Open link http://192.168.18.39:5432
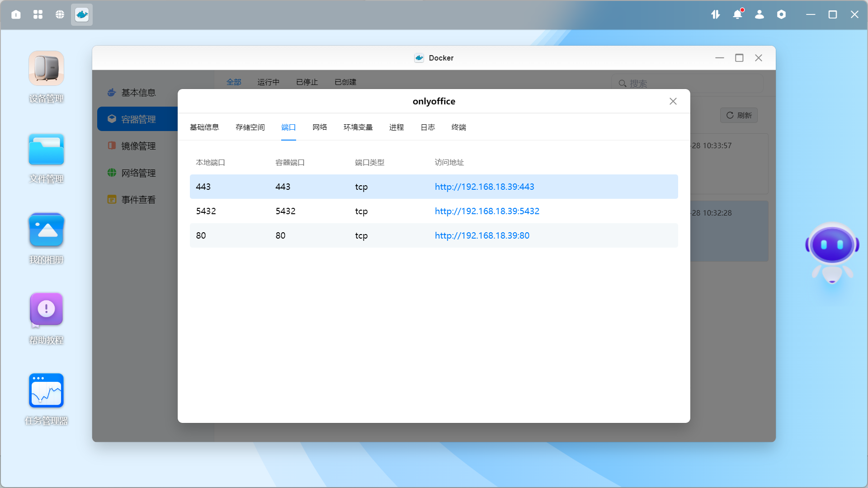The image size is (868, 488). coord(487,211)
